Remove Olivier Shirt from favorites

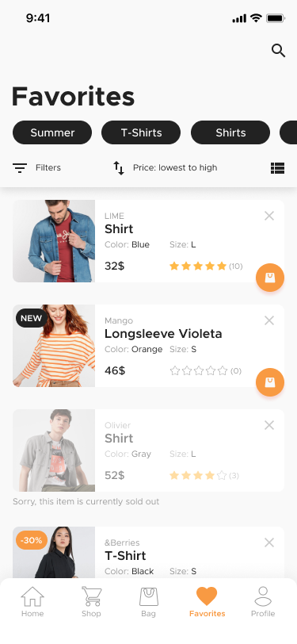point(269,425)
